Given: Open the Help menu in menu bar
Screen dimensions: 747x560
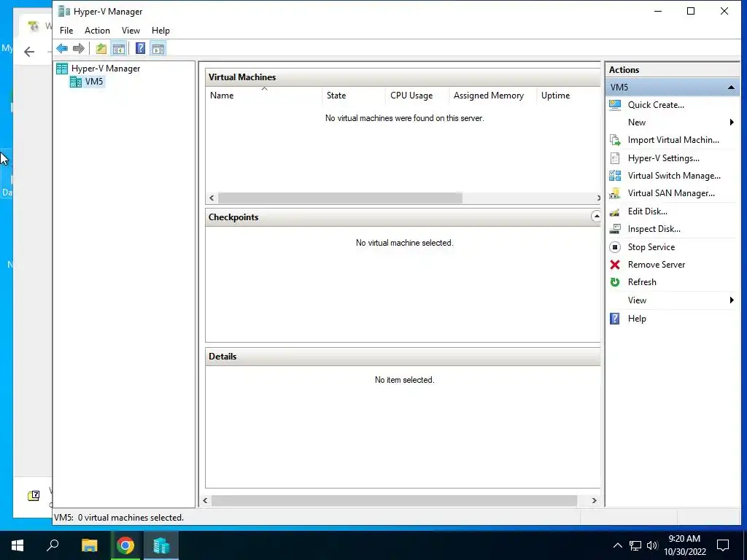Looking at the screenshot, I should [x=160, y=31].
